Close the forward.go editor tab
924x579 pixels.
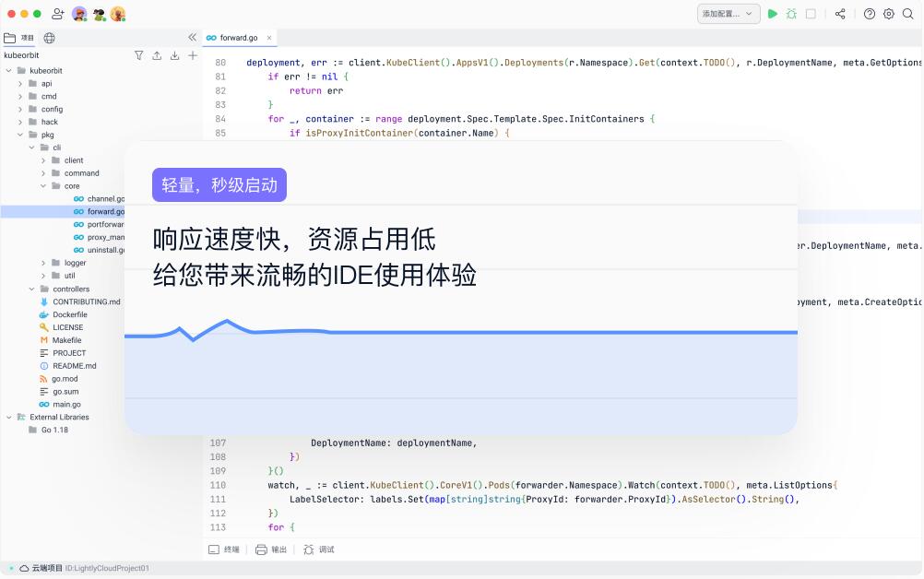point(269,38)
